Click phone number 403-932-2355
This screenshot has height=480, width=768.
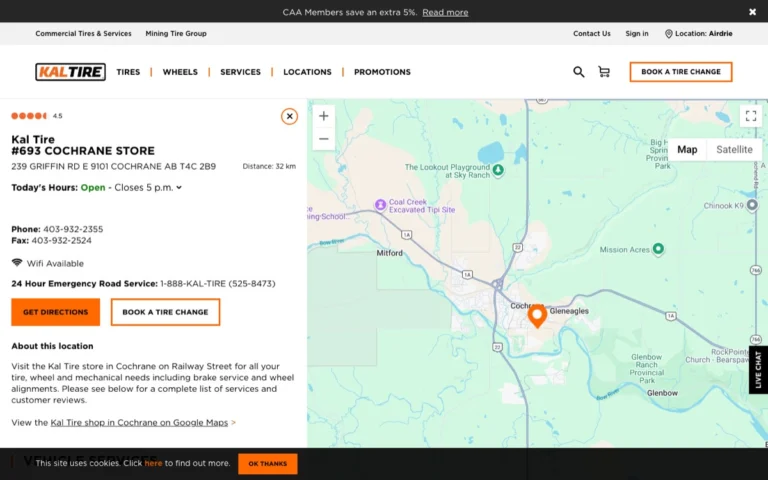[x=73, y=229]
